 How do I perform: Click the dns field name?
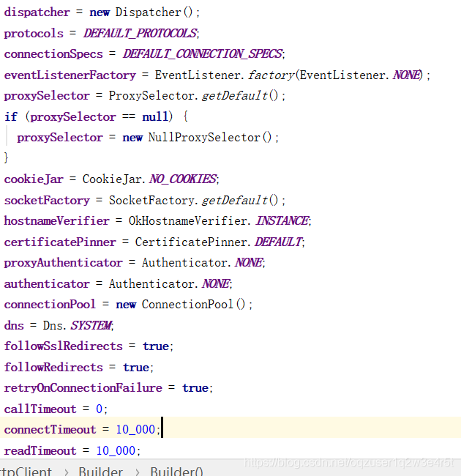(14, 325)
